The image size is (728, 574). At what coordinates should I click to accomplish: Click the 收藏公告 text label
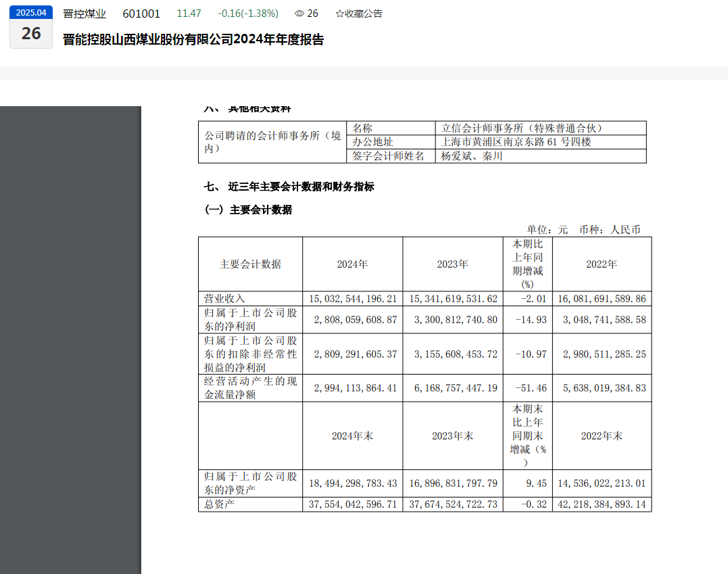point(363,14)
